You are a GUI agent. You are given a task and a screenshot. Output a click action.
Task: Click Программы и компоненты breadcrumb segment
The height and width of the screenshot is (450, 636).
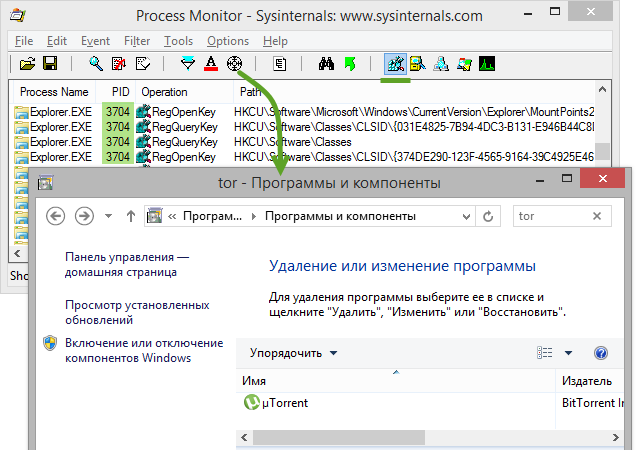point(340,216)
